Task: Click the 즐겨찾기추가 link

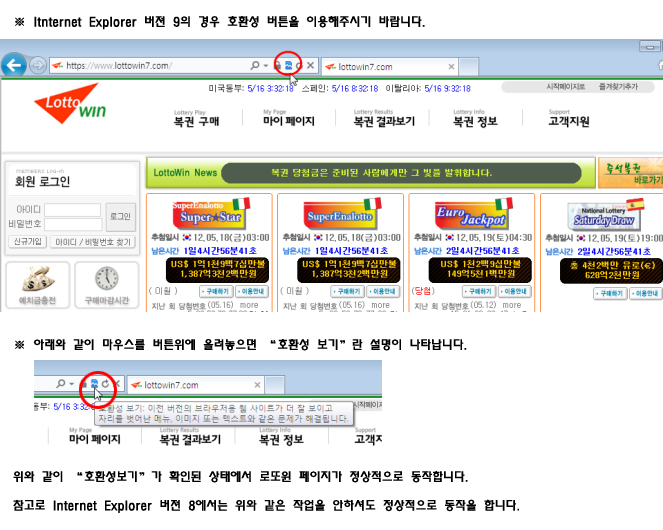Action: [x=618, y=87]
